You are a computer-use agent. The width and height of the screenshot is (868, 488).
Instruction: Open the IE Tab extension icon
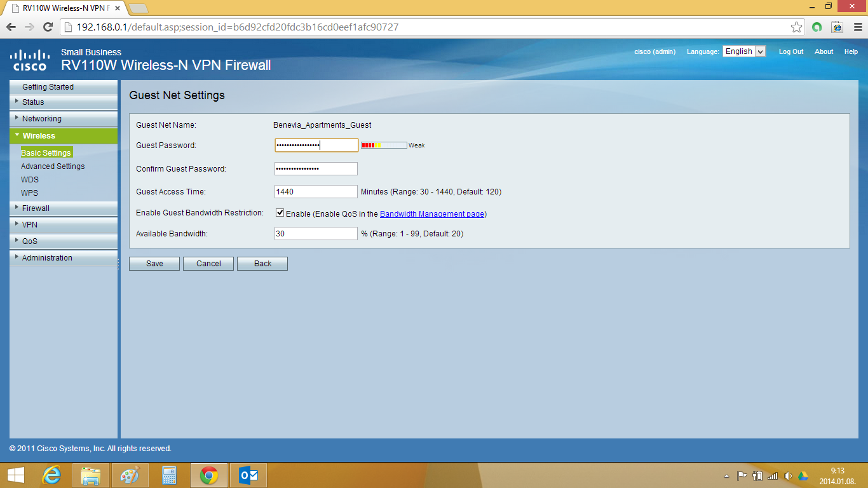point(837,27)
